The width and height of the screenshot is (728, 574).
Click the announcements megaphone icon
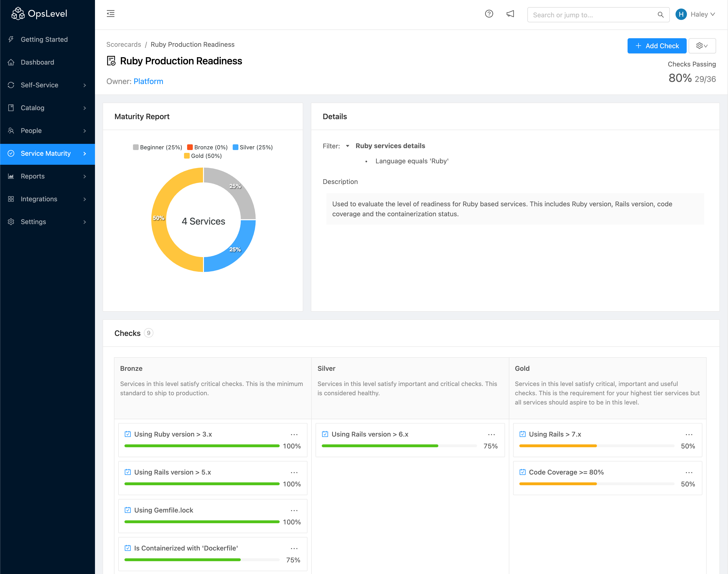pos(510,14)
